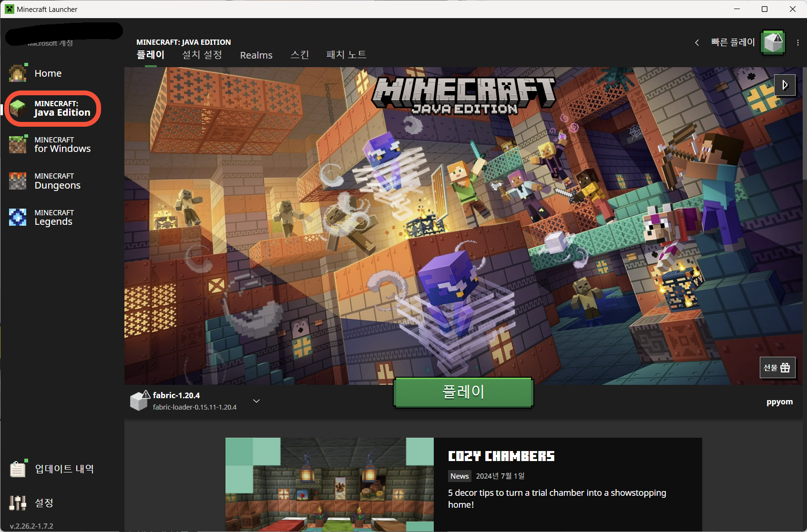Switch to the Realms tab

coord(256,55)
